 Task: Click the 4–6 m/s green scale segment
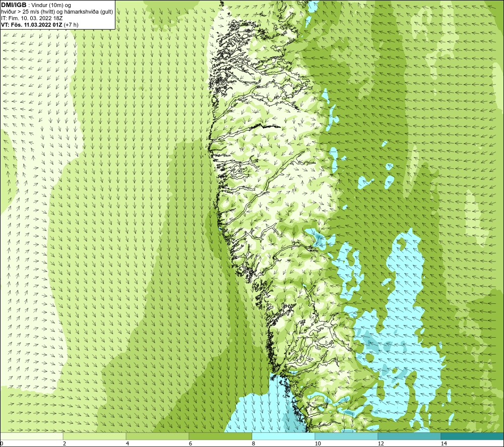157,436
